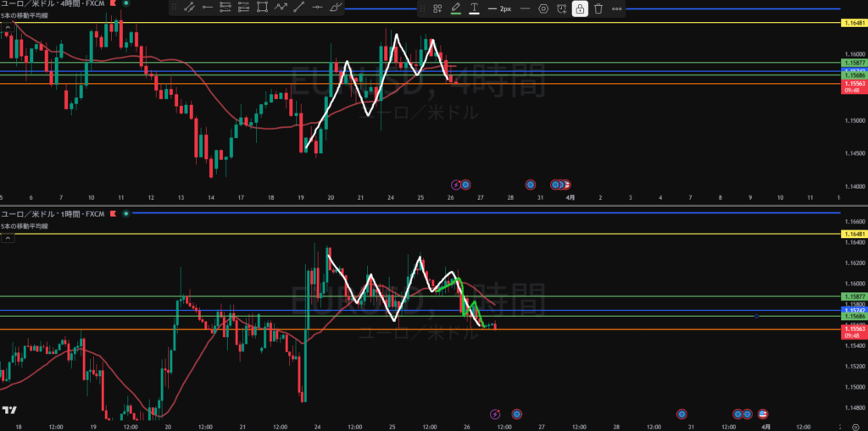868x431 pixels.
Task: Open more options three-dot menu
Action: pyautogui.click(x=617, y=8)
